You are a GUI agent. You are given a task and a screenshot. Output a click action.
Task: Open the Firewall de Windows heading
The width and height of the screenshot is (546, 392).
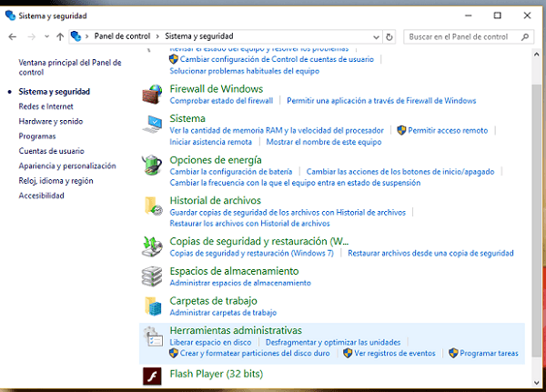point(217,89)
